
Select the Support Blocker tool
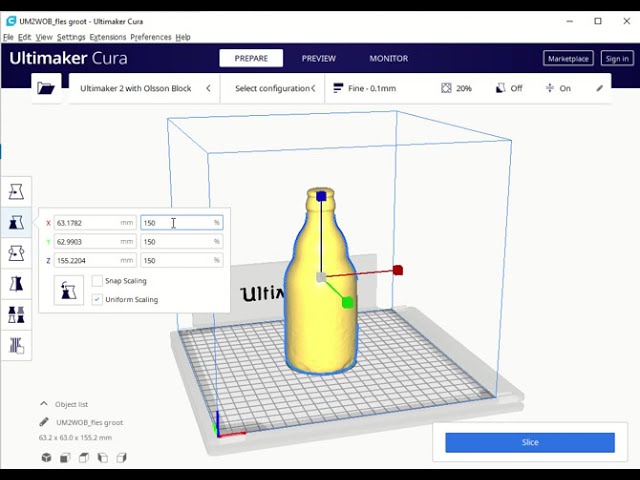[x=16, y=345]
